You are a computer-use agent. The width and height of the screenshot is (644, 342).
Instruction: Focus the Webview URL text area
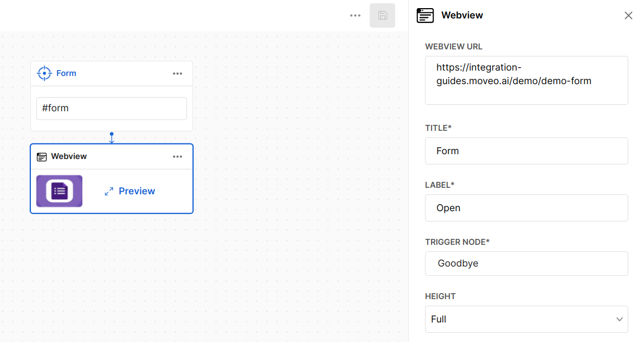526,80
